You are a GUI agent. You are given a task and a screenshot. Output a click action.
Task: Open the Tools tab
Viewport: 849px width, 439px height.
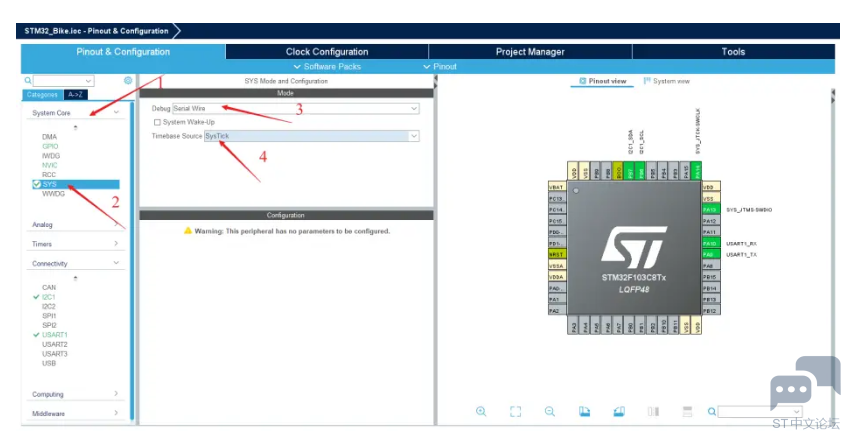(x=733, y=52)
